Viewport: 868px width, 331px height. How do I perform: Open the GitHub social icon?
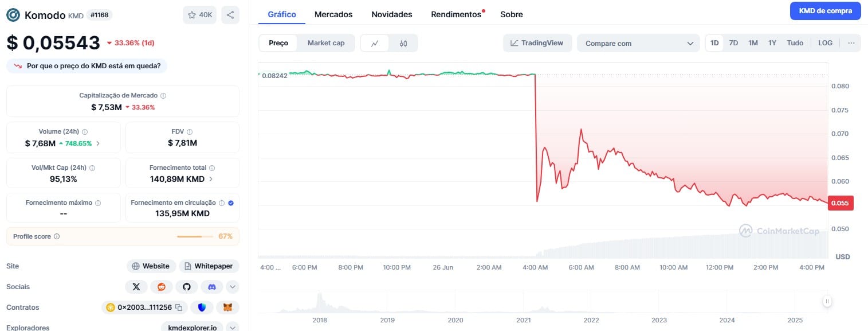[x=186, y=287]
